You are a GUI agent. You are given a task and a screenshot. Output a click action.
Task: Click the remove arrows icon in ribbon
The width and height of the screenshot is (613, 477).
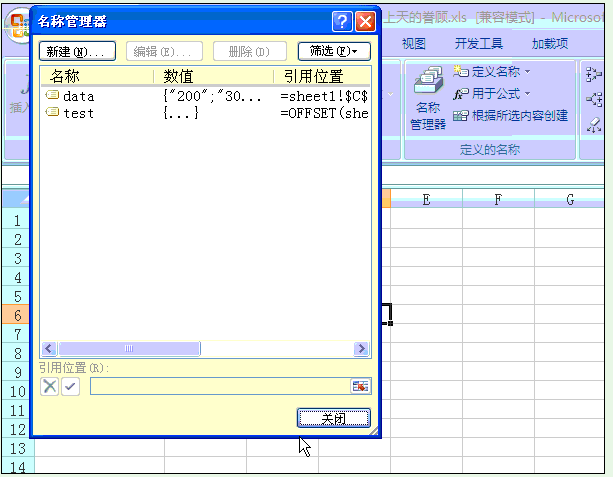coord(593,125)
